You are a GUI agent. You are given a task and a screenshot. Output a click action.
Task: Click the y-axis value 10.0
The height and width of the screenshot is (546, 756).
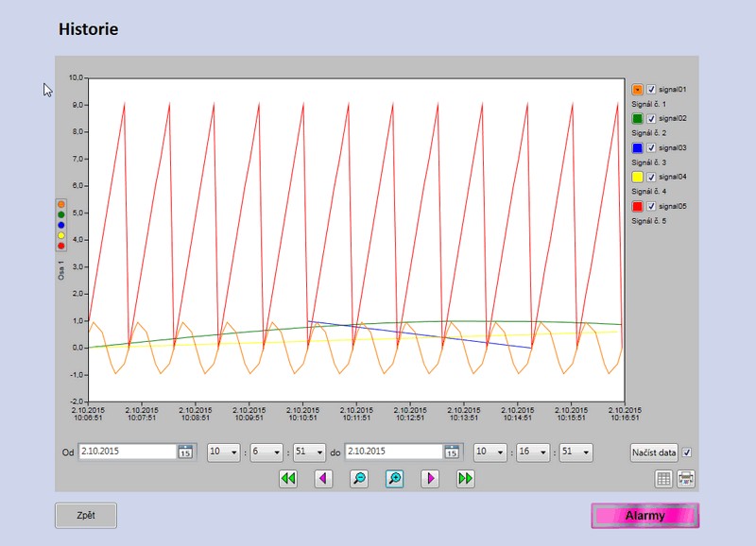[77, 77]
